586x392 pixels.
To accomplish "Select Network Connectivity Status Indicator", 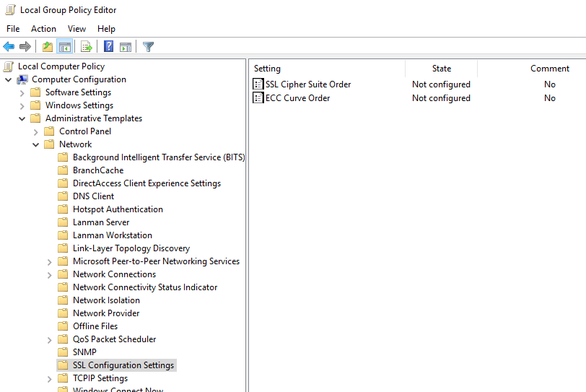I will 145,287.
